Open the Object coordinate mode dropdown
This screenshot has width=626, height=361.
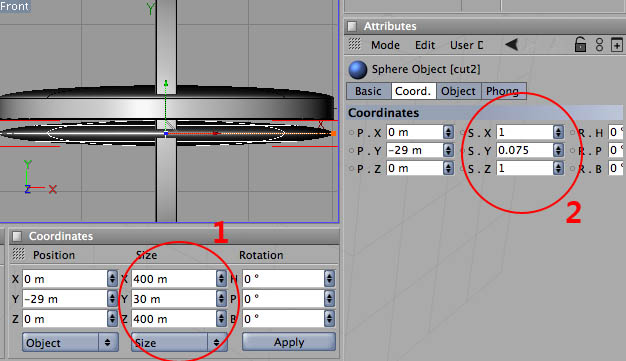[x=70, y=342]
